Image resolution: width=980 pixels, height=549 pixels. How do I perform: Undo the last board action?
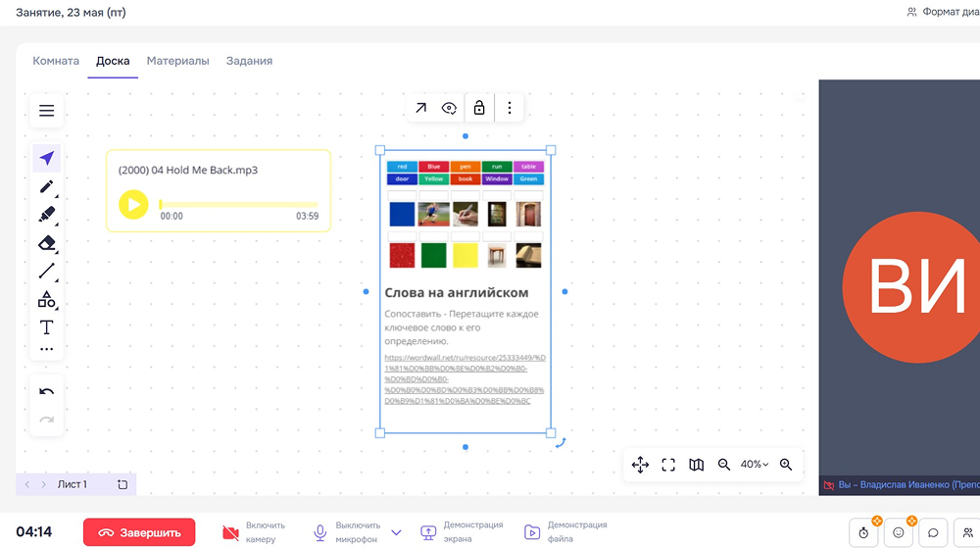pyautogui.click(x=46, y=391)
